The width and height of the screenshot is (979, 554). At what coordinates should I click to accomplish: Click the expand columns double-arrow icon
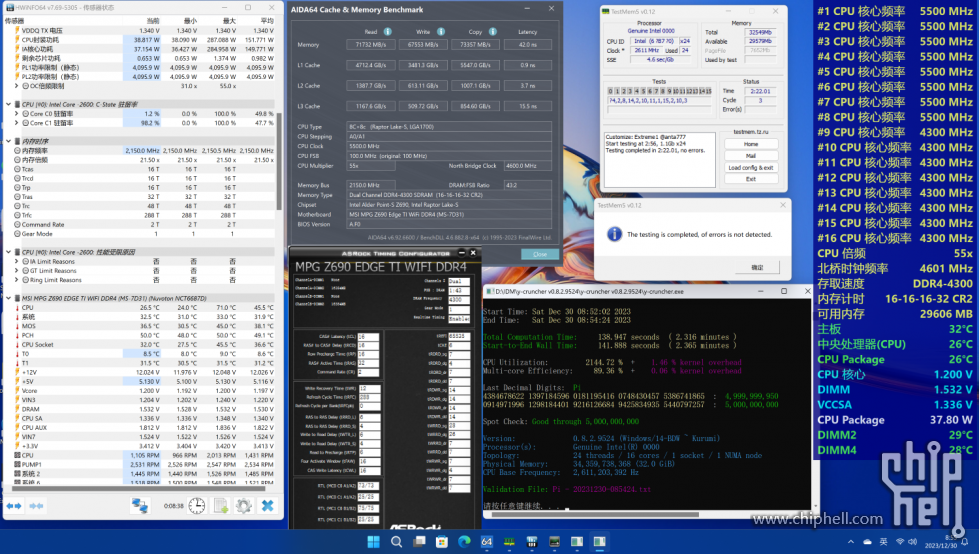point(14,506)
